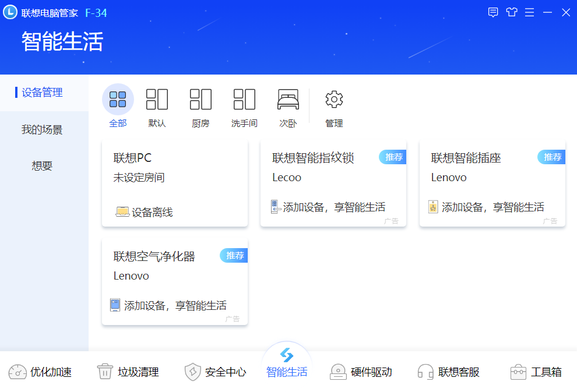Click the fingerprint lock device icon
Image resolution: width=577 pixels, height=392 pixels.
click(276, 207)
